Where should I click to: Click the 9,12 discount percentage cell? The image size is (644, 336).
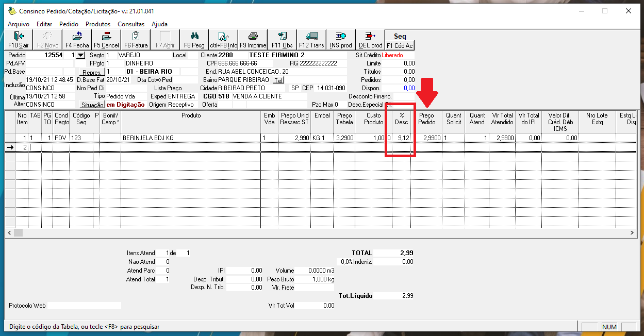coord(402,138)
